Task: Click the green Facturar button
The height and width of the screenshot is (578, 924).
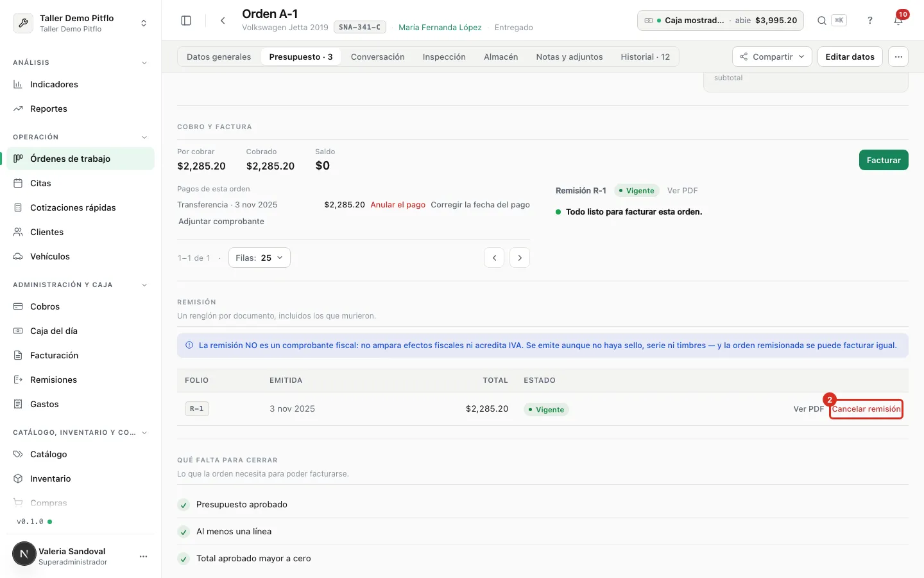Action: [884, 160]
